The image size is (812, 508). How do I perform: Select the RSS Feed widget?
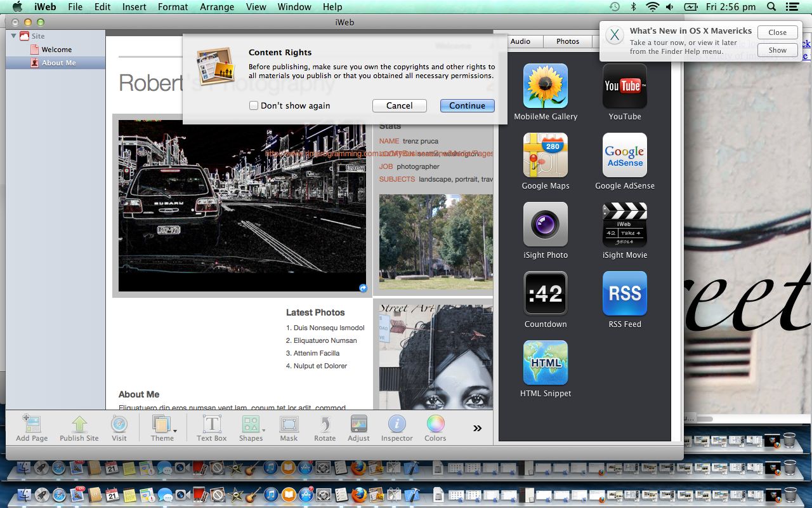point(625,293)
